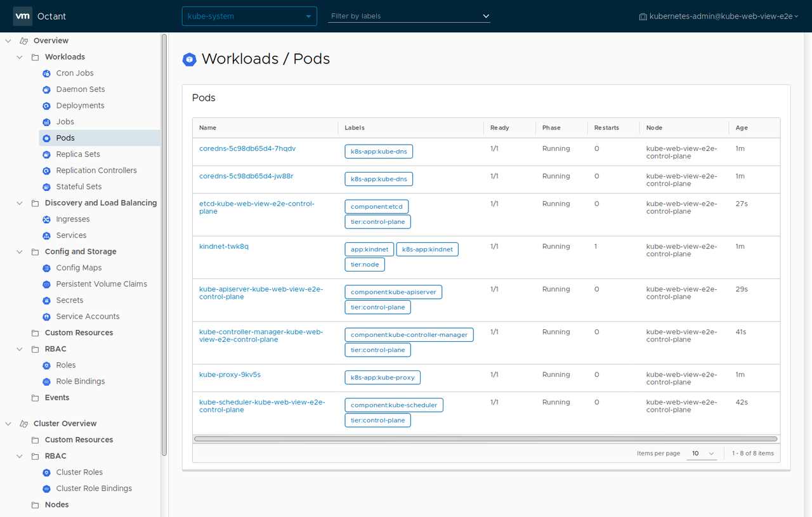
Task: Open Ingresses using its icon
Action: tap(46, 219)
